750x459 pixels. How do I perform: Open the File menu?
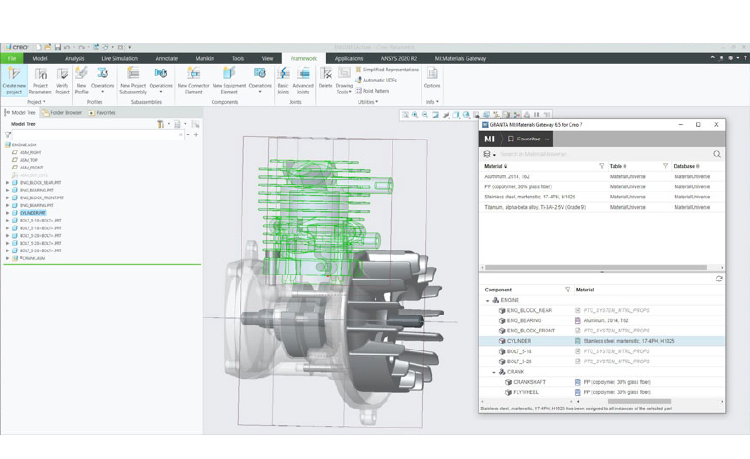click(12, 58)
